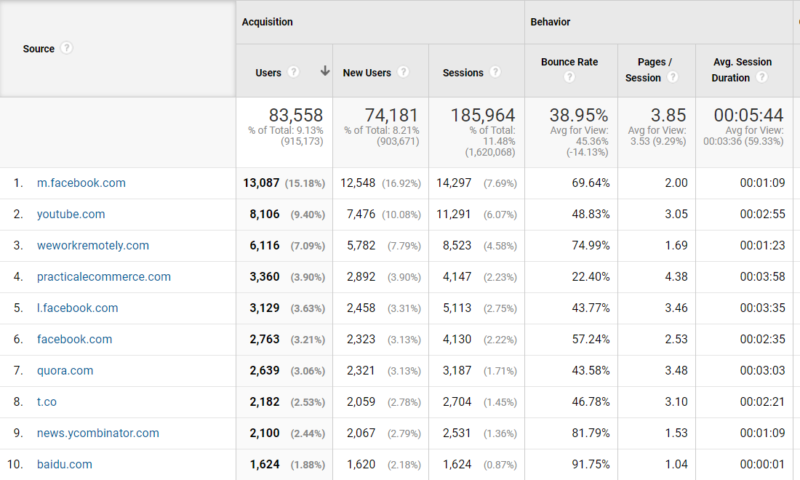The image size is (800, 480).
Task: Open help icon beside Users column
Action: [293, 72]
